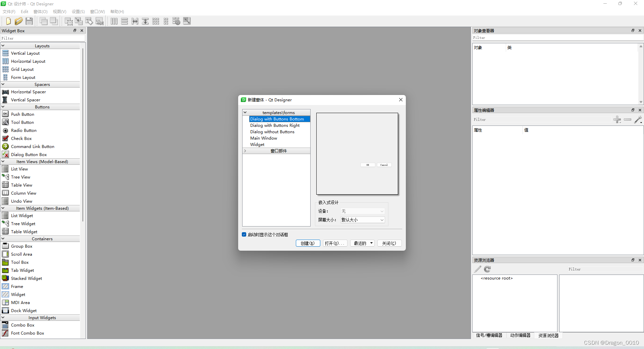The height and width of the screenshot is (349, 644).
Task: Open the 屏幕大小 dropdown
Action: (x=363, y=220)
